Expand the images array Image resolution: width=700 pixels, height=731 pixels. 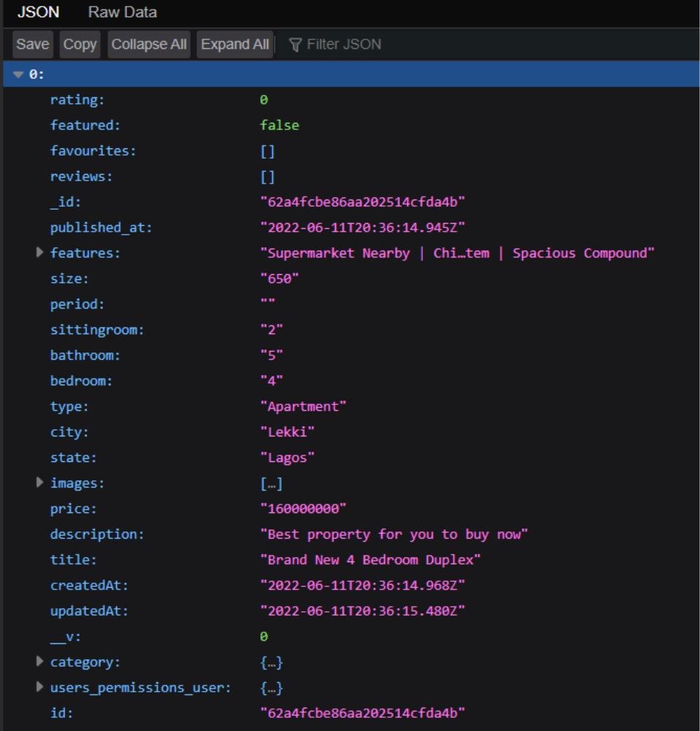(x=39, y=482)
